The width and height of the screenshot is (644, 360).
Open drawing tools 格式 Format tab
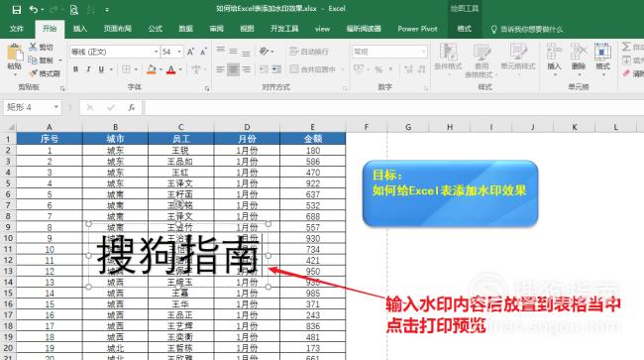pyautogui.click(x=464, y=29)
